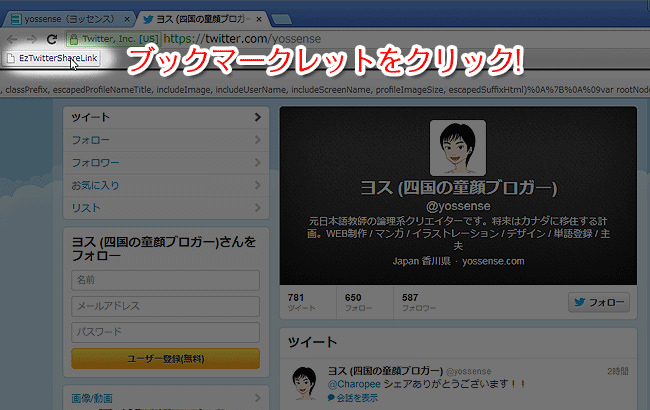Click the chevron next to リスト
This screenshot has height=410, width=650.
[x=257, y=207]
